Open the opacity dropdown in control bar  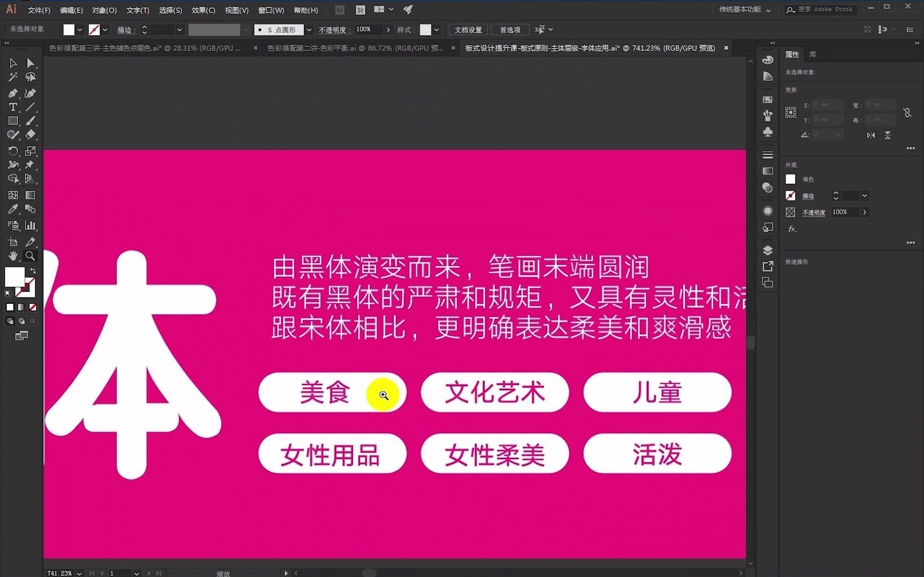389,29
